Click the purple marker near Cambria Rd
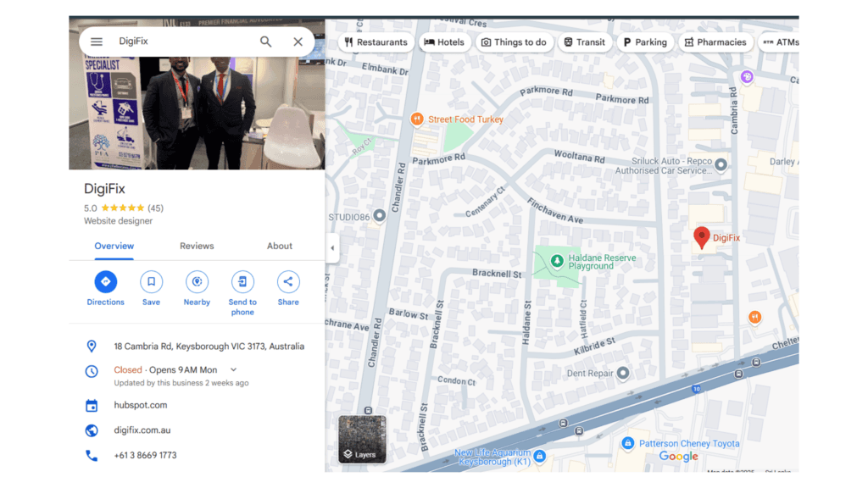 coord(747,77)
